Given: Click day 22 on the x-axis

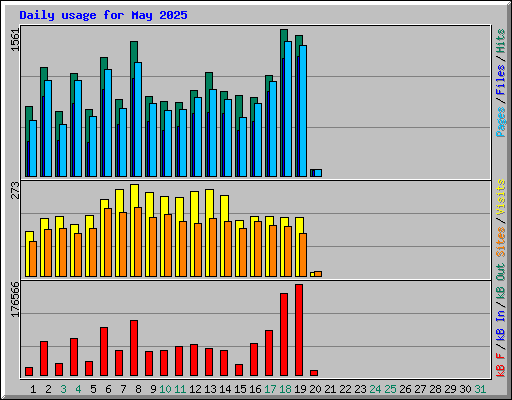Looking at the screenshot, I should point(345,389).
